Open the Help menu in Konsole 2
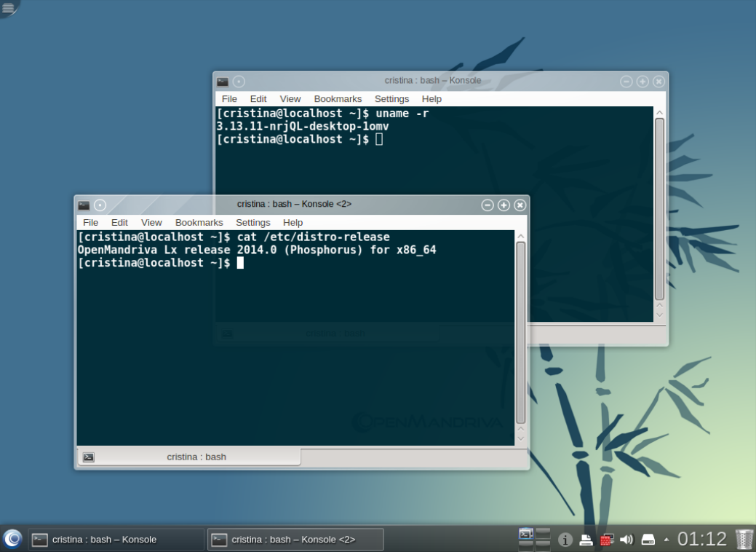This screenshot has width=756, height=552. [x=293, y=223]
